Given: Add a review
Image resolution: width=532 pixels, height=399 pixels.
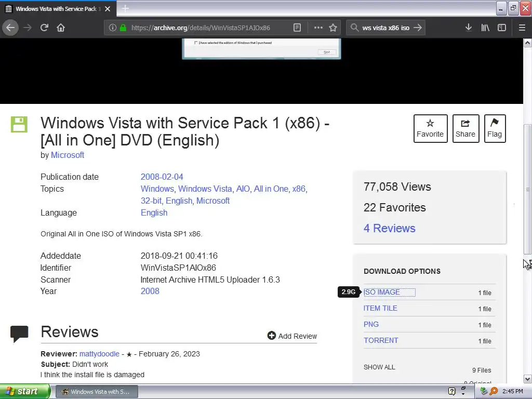Looking at the screenshot, I should [x=292, y=336].
